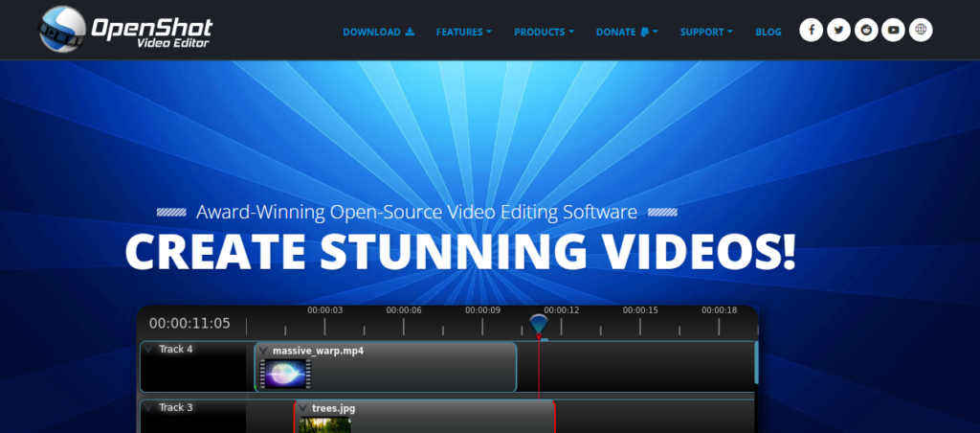Open the massive_warp.mp4 clip menu arrow
Image resolution: width=980 pixels, height=433 pixels.
(x=264, y=351)
